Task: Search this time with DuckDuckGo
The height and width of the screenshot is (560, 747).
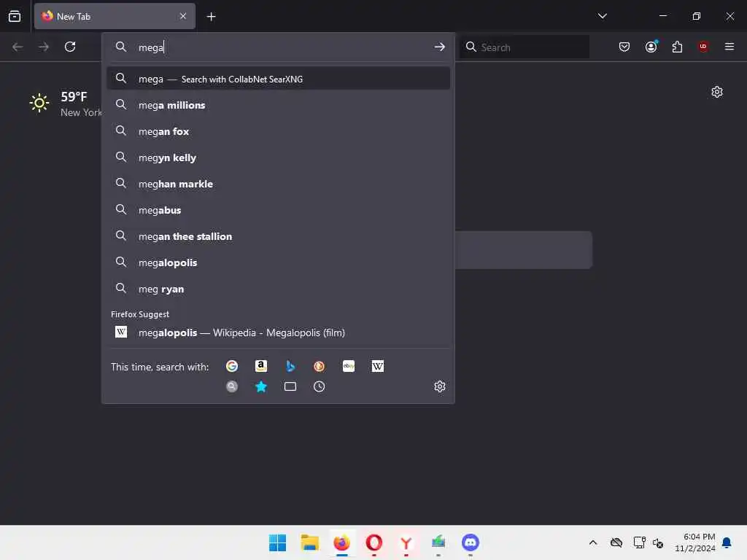Action: click(x=320, y=366)
